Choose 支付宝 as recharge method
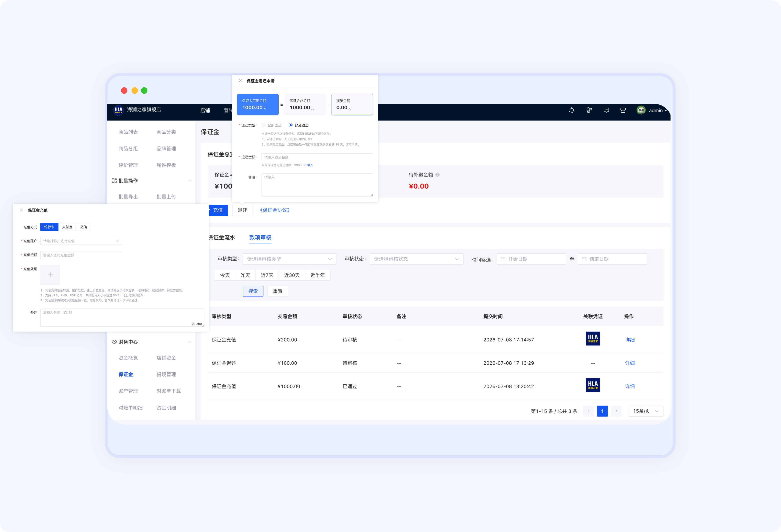The height and width of the screenshot is (532, 781). pyautogui.click(x=67, y=227)
